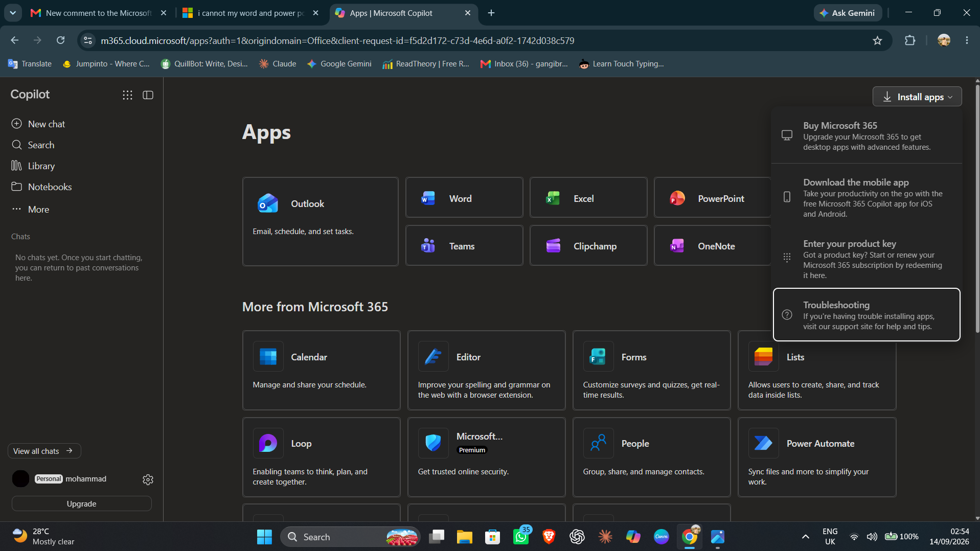
Task: Open Excel app tile
Action: [588, 198]
